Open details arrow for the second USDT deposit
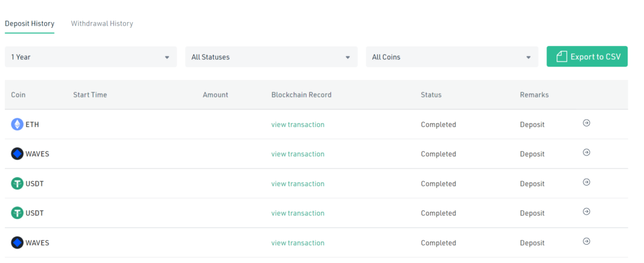 pos(586,211)
